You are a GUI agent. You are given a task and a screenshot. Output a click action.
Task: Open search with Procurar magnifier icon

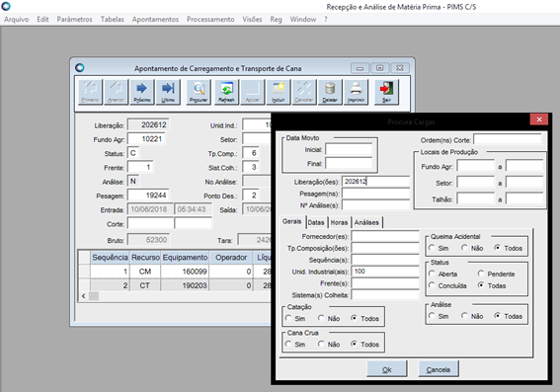tap(199, 92)
